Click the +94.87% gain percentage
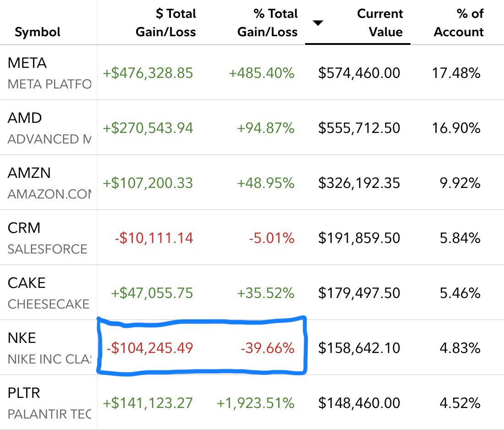Image resolution: width=504 pixels, height=430 pixels. tap(266, 128)
